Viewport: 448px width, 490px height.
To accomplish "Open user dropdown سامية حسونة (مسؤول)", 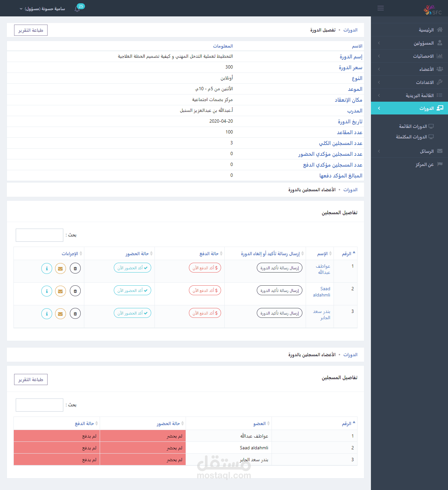I will pos(42,9).
